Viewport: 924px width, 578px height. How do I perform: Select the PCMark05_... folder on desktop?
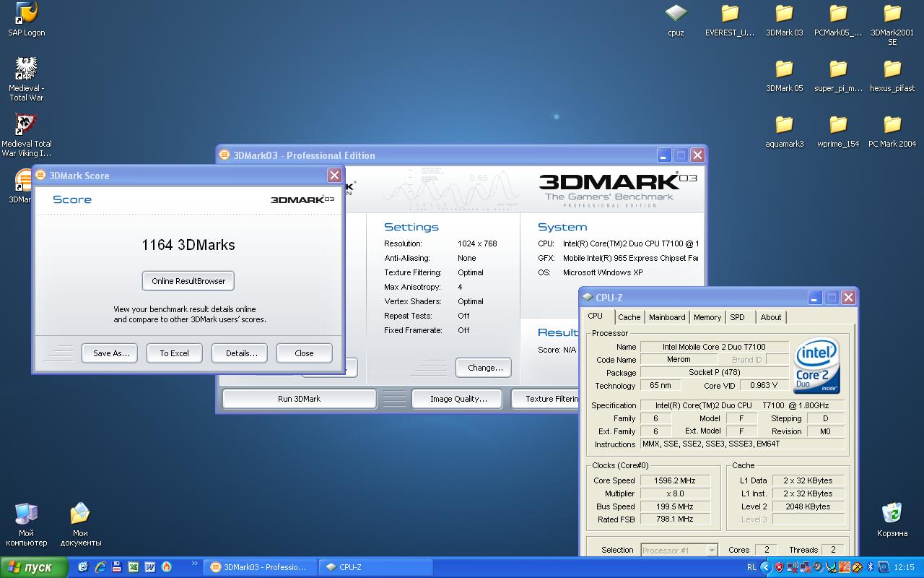point(838,20)
